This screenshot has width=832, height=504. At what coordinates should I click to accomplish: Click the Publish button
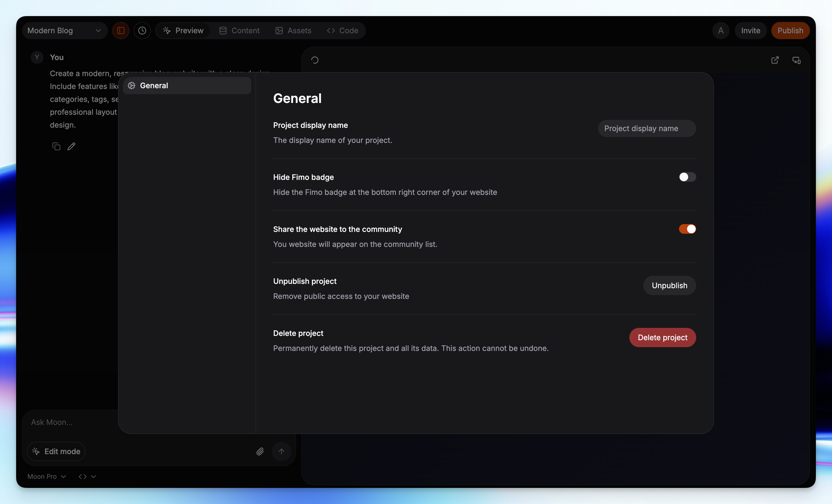790,30
